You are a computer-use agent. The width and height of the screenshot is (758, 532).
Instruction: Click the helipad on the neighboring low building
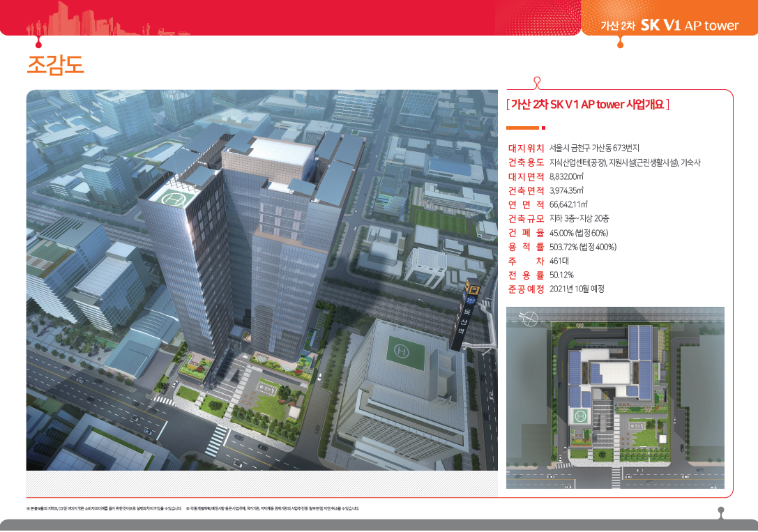point(405,352)
